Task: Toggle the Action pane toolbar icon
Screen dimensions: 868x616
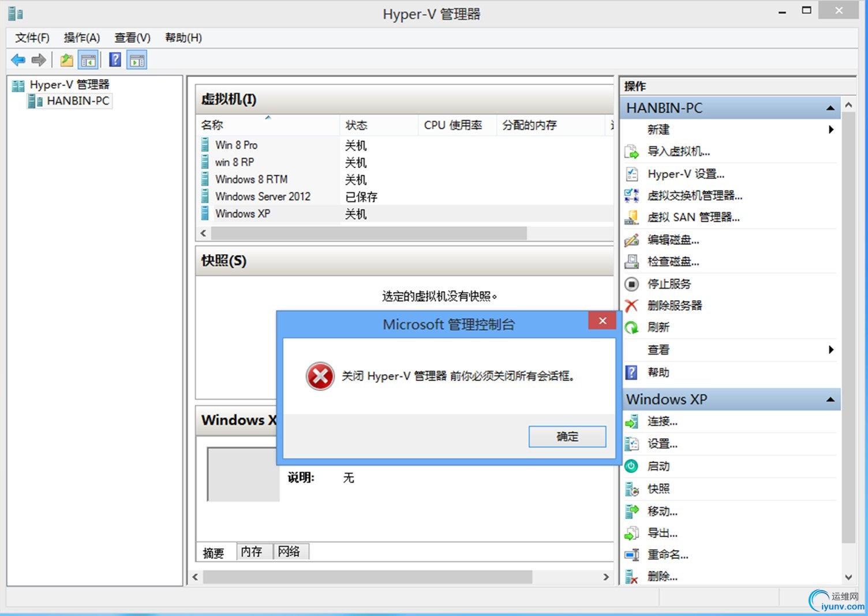Action: point(137,59)
